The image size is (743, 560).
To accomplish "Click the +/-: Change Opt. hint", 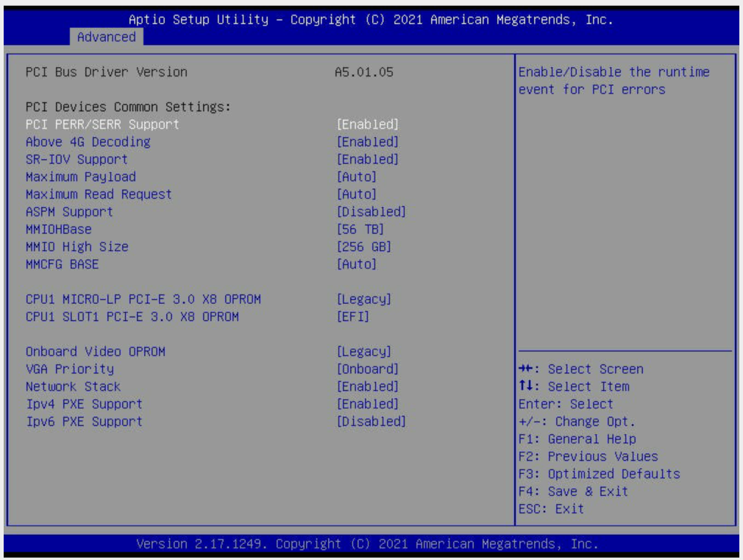I will tap(577, 422).
